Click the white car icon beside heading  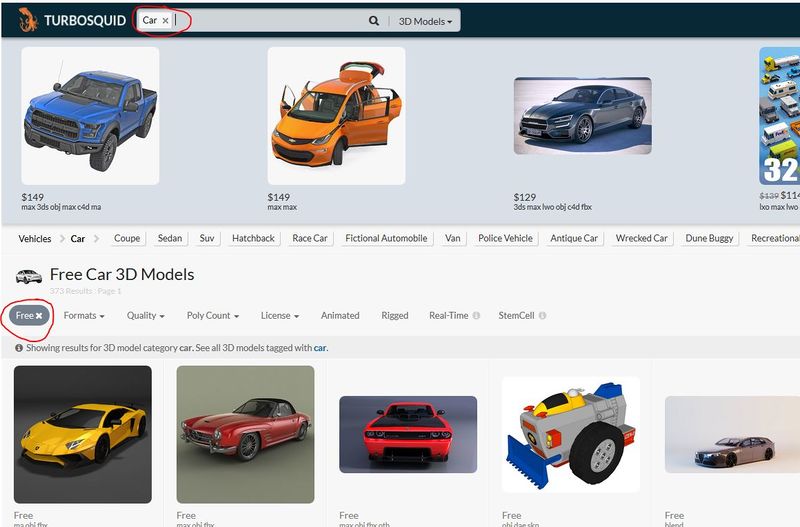(x=29, y=276)
